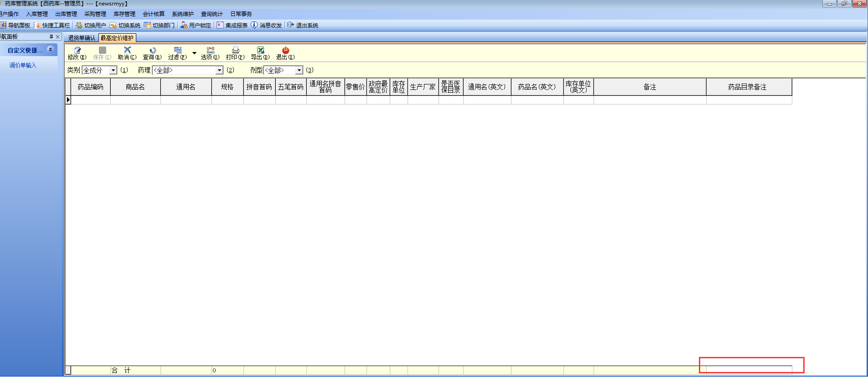Image resolution: width=868 pixels, height=377 pixels.
Task: Click the 政府最高定价 column header
Action: click(378, 87)
